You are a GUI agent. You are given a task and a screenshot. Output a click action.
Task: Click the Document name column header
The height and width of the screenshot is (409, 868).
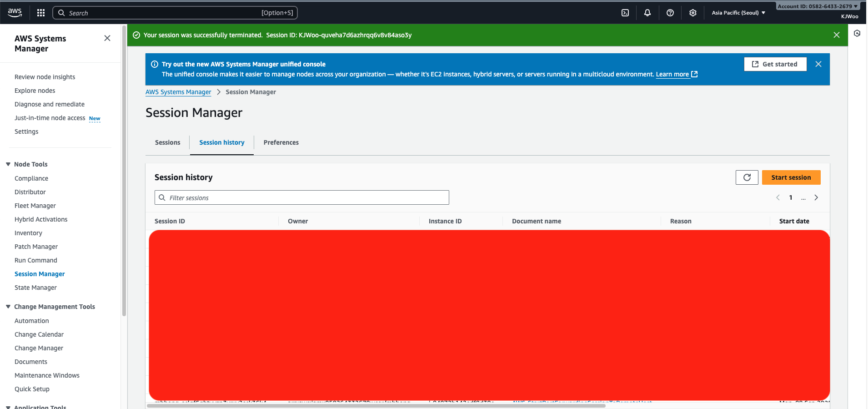(537, 221)
